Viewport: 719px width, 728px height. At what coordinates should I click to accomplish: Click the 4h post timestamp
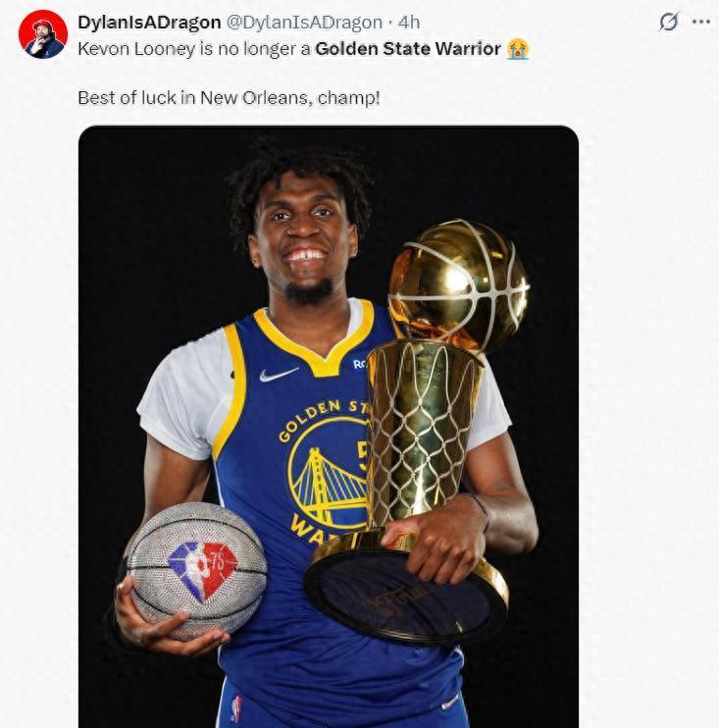pos(410,23)
